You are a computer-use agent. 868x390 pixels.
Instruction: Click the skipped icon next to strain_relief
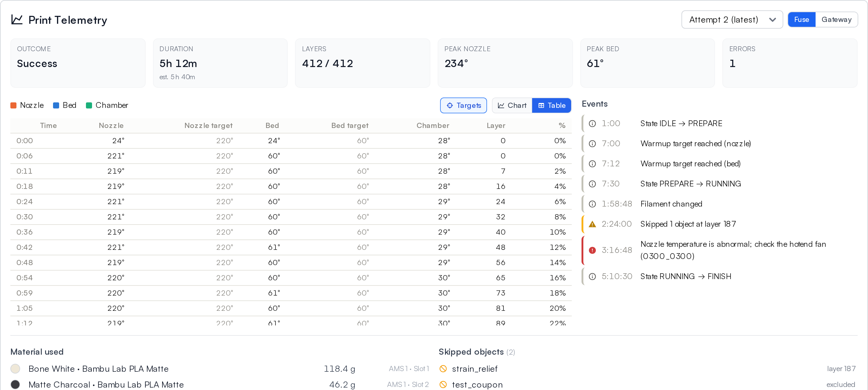coord(443,369)
